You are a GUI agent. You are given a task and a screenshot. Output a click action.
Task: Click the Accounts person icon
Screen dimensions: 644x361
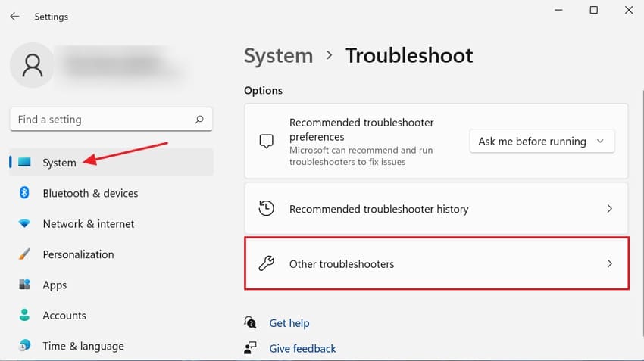[x=25, y=315]
